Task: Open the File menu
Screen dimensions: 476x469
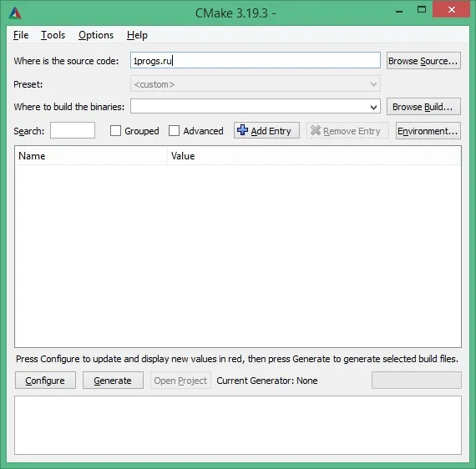Action: point(21,35)
